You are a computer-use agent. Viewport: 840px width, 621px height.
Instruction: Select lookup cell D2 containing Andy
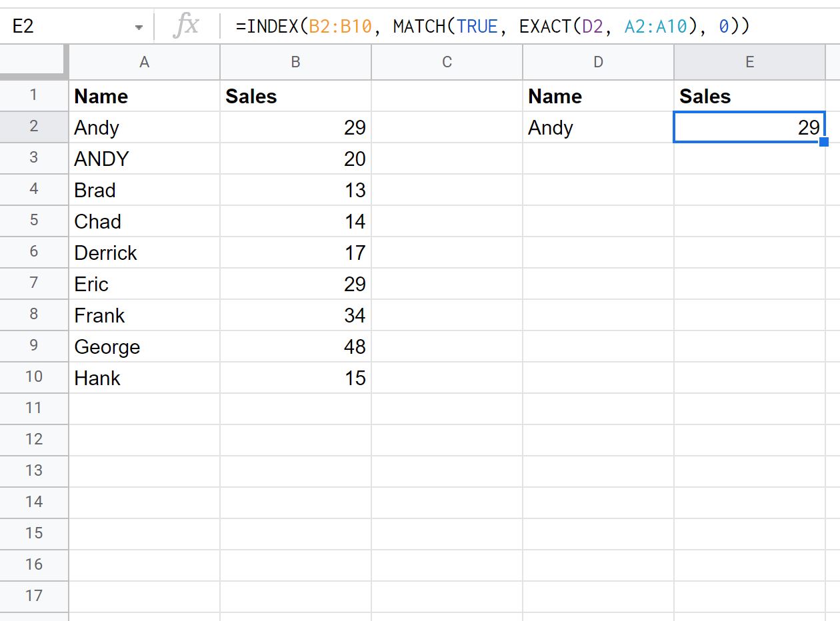click(x=598, y=127)
